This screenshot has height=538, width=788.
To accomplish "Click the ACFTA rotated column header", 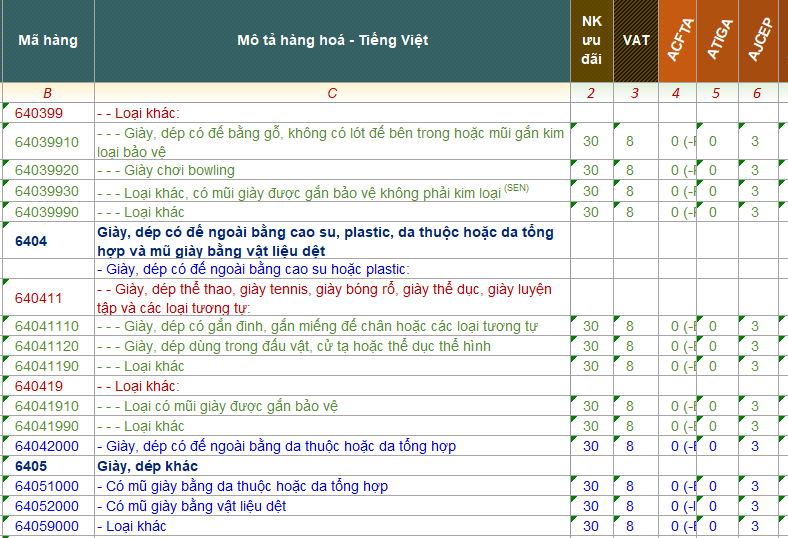I will coord(676,41).
